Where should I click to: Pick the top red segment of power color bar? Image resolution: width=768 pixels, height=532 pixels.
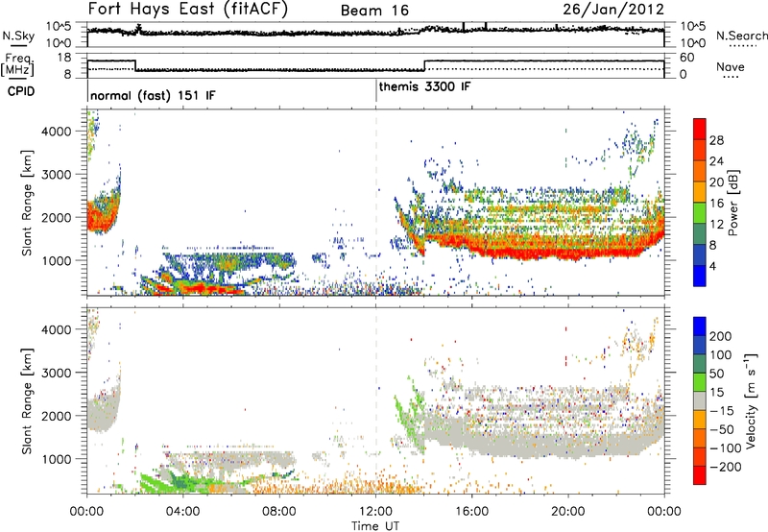(700, 130)
